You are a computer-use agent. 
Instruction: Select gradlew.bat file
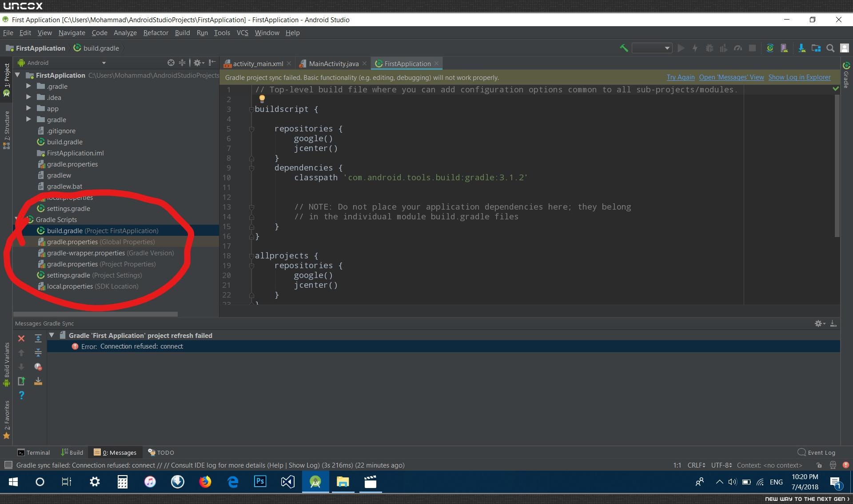tap(64, 187)
